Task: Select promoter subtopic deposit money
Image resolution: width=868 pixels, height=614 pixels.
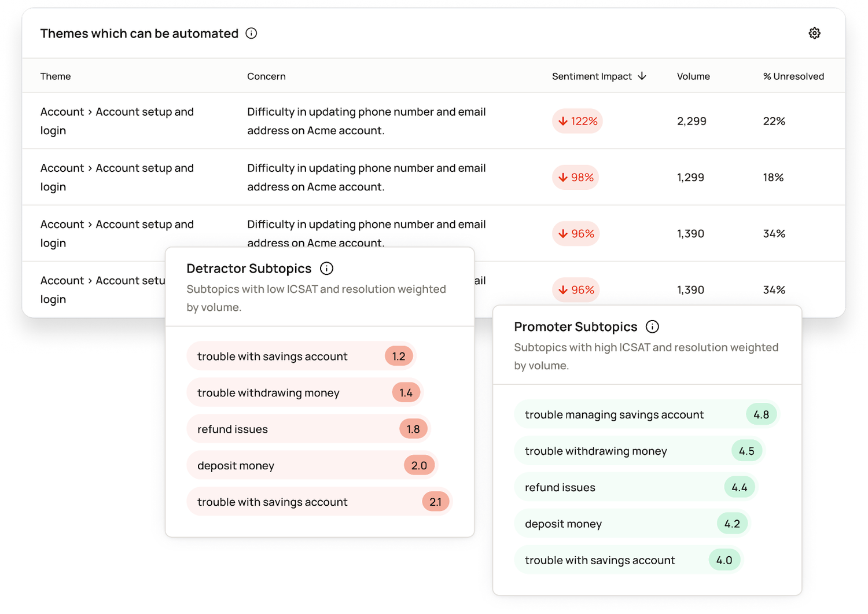Action: 563,524
